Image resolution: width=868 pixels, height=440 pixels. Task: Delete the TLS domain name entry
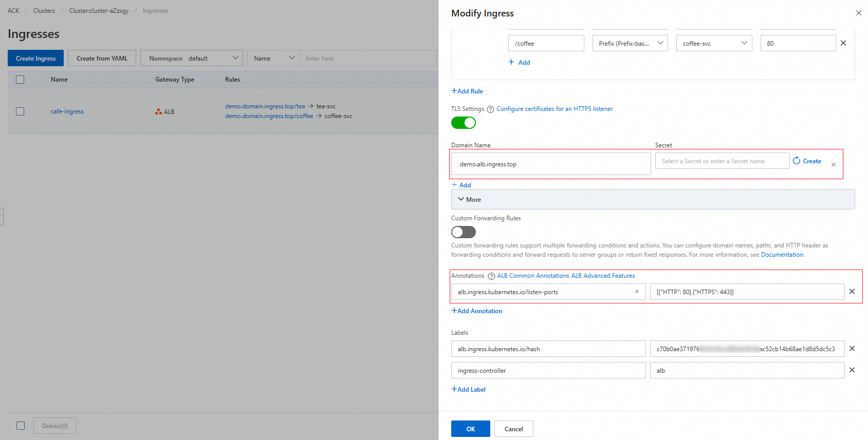click(833, 165)
